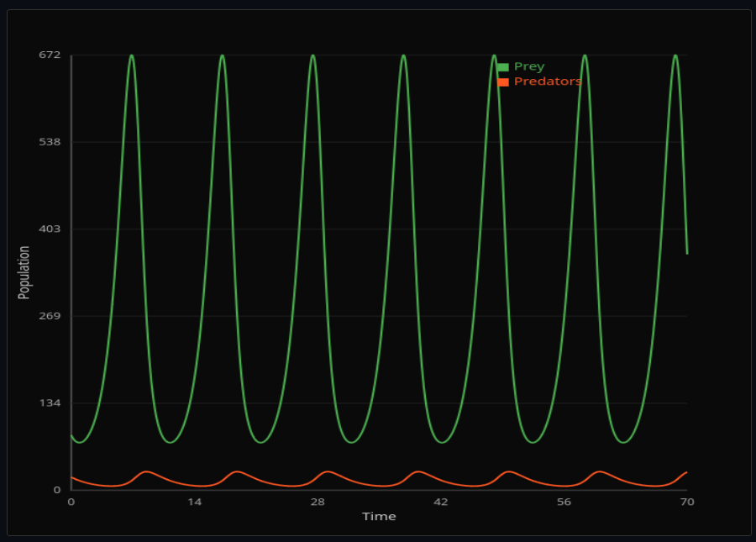The width and height of the screenshot is (756, 542).
Task: Click the 14 x-axis tick label
Action: [194, 502]
